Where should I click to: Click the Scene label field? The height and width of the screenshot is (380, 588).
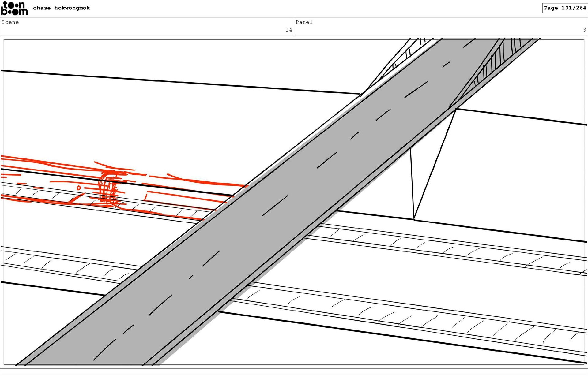coord(10,22)
